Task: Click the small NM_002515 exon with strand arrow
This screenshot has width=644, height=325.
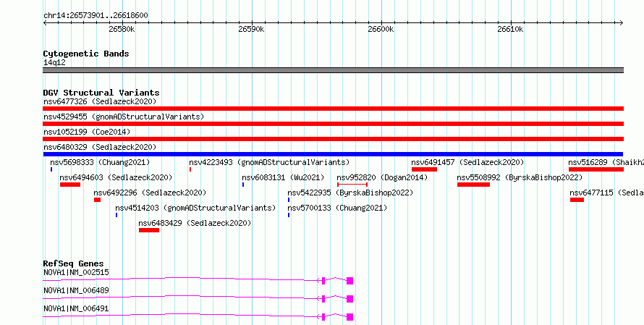Action: (323, 281)
